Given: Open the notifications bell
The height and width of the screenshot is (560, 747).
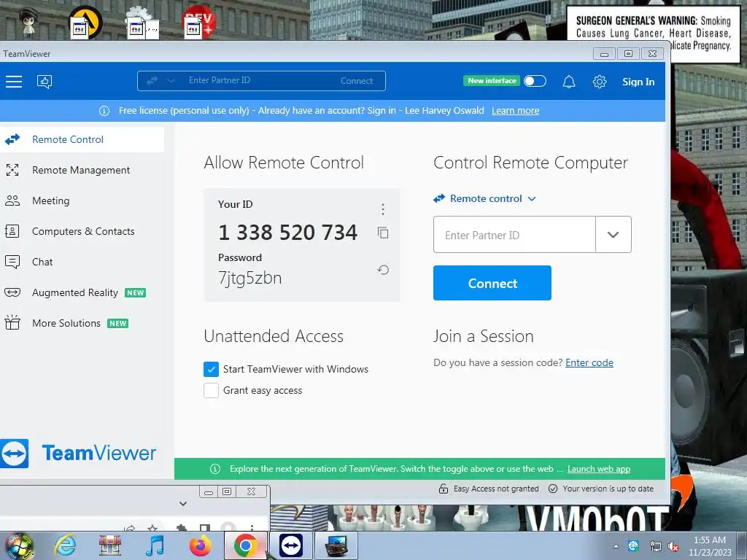Looking at the screenshot, I should coord(569,82).
